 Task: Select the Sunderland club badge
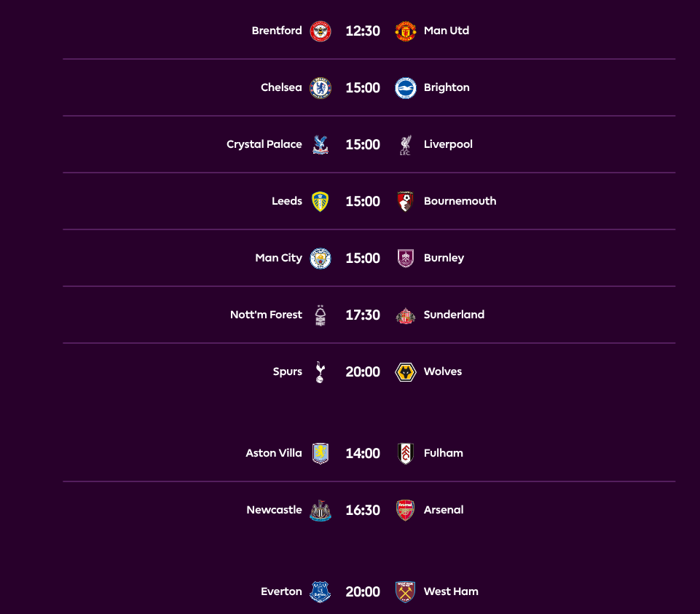point(405,315)
